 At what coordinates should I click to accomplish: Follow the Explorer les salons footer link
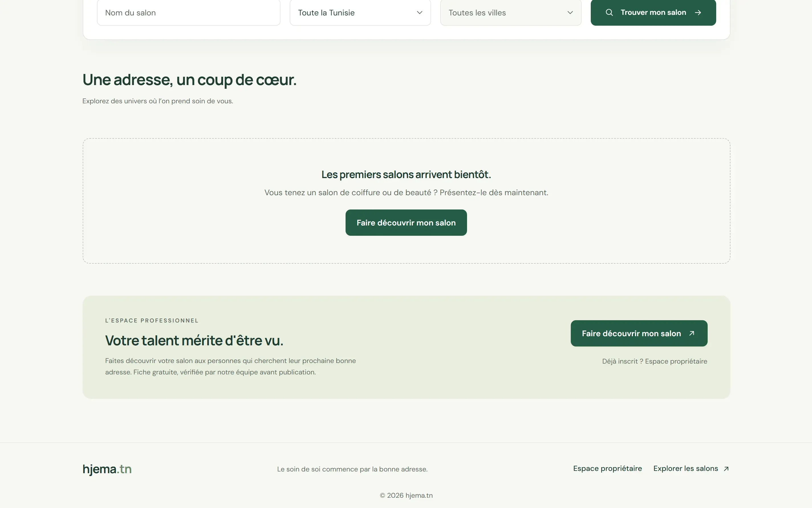coord(691,468)
